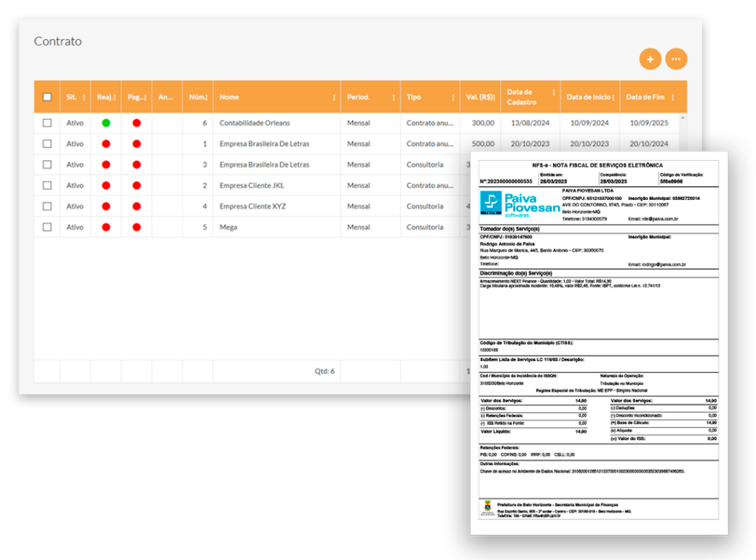Click red Pag. dot for Empresa Cliente JKL
This screenshot has height=560, width=756.
pyautogui.click(x=137, y=185)
